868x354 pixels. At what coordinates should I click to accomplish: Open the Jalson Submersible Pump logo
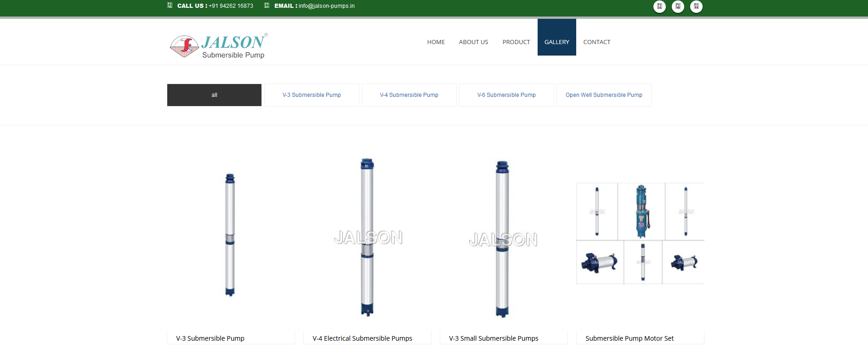coord(218,46)
